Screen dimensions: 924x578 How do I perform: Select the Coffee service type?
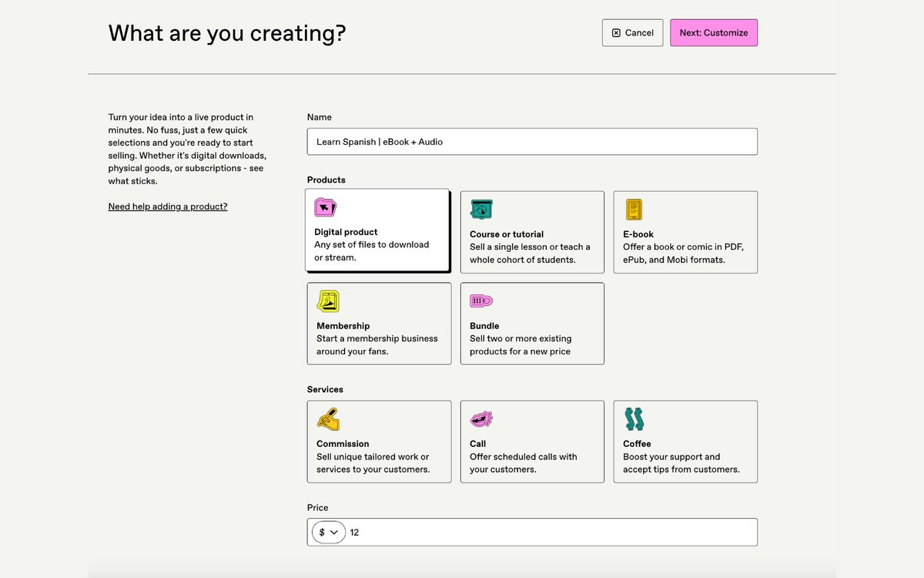[x=685, y=442]
